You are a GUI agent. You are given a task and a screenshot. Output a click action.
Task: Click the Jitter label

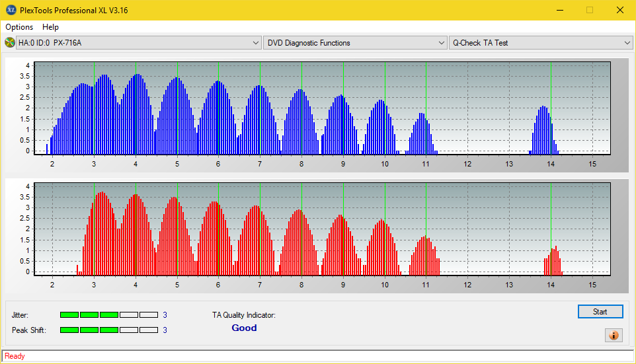20,315
